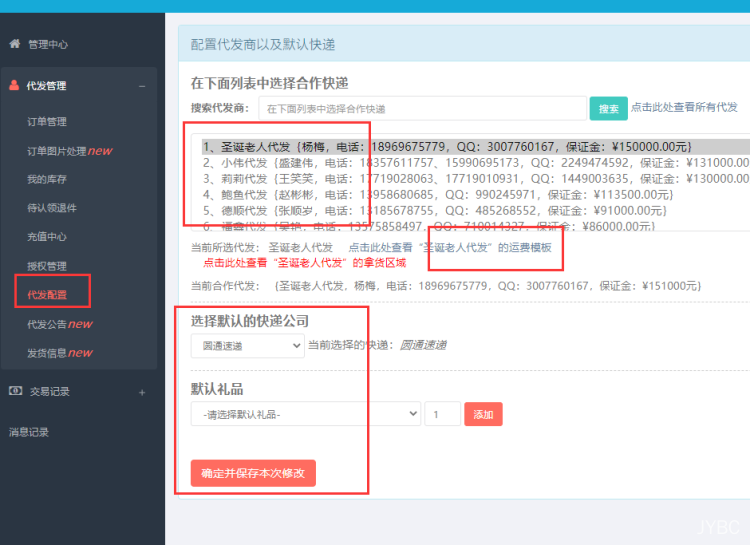Open 订单管理 in the sidebar
The image size is (750, 545).
coord(47,122)
